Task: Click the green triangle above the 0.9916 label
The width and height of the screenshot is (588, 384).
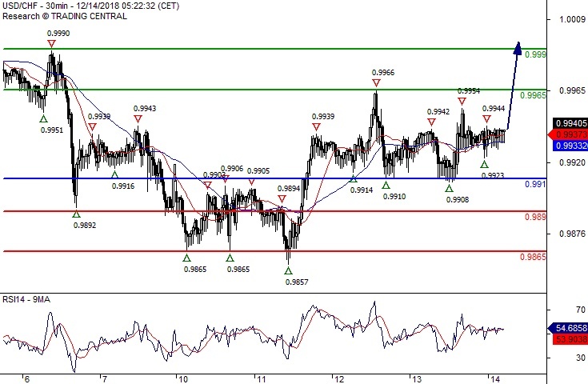Action: pyautogui.click(x=114, y=174)
